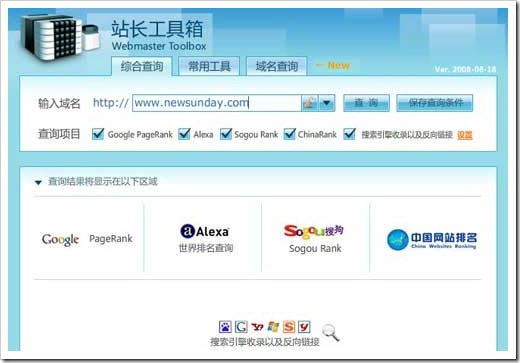This screenshot has width=520, height=363.
Task: Click the China Websites Ranking globe logo
Action: pos(432,240)
